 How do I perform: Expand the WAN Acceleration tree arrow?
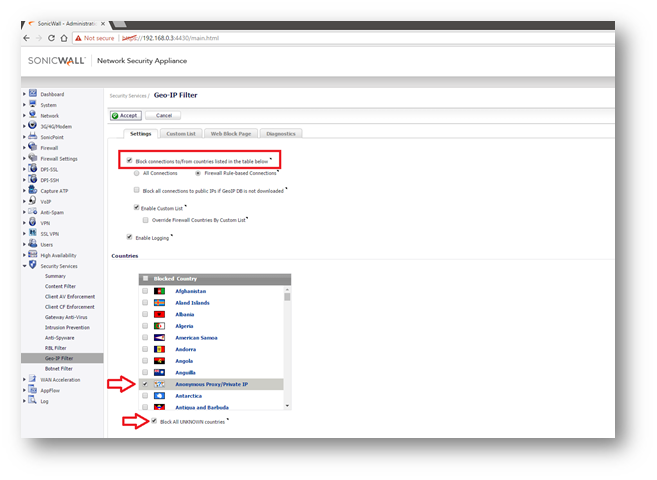pyautogui.click(x=24, y=379)
